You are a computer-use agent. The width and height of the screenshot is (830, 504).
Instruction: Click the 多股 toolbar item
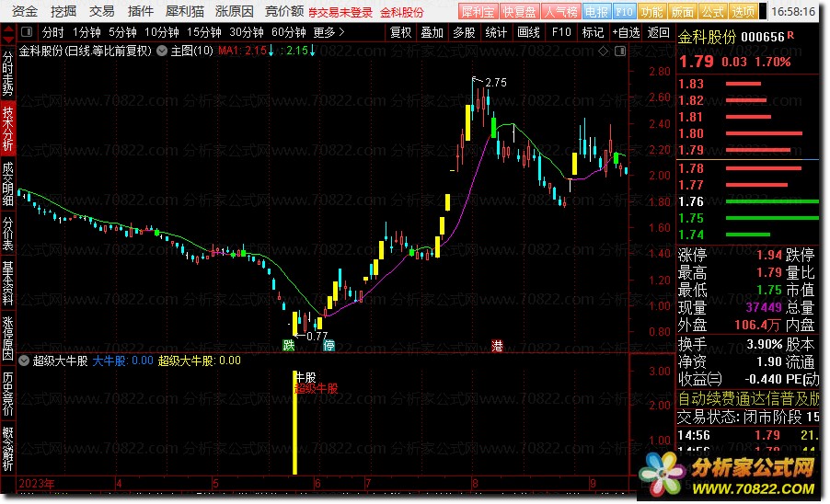point(464,33)
